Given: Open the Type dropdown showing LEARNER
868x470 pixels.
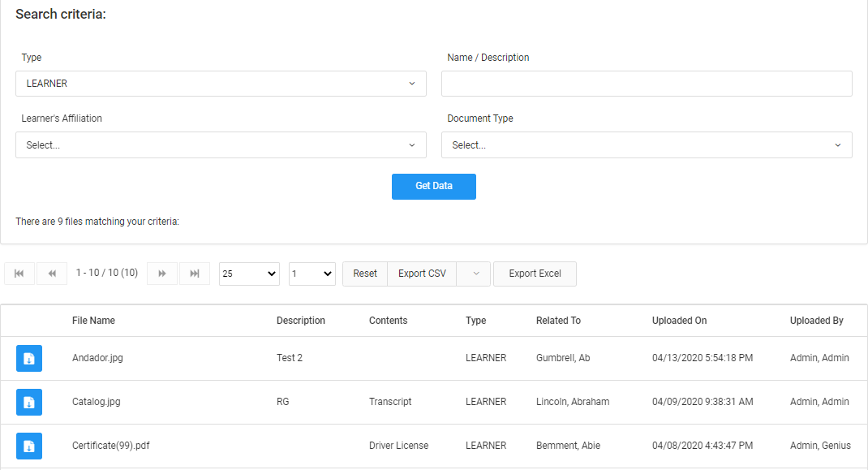Looking at the screenshot, I should coord(221,84).
